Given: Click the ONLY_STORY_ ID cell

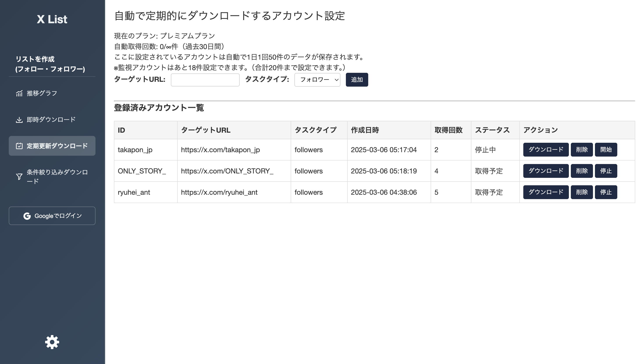Looking at the screenshot, I should coord(146,171).
